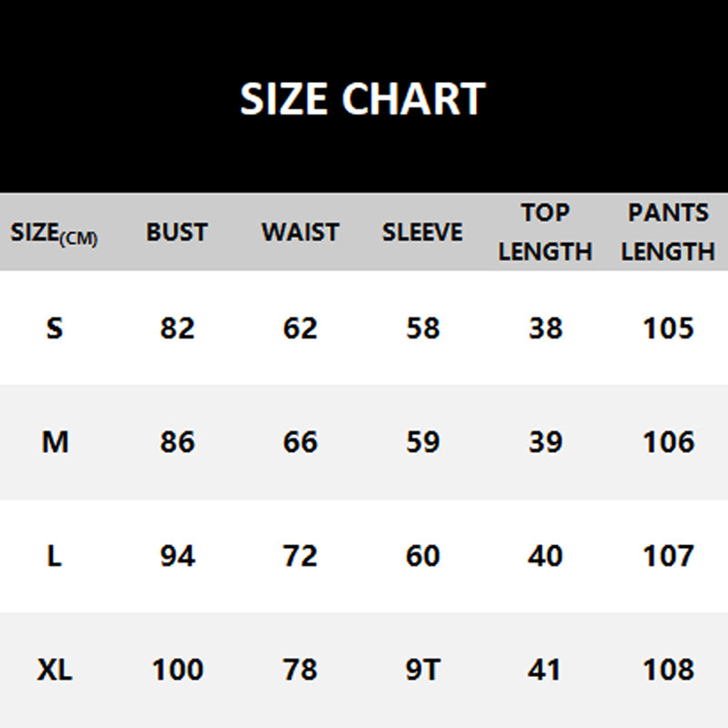
Task: Select bust value 100 for size XL
Action: (177, 671)
